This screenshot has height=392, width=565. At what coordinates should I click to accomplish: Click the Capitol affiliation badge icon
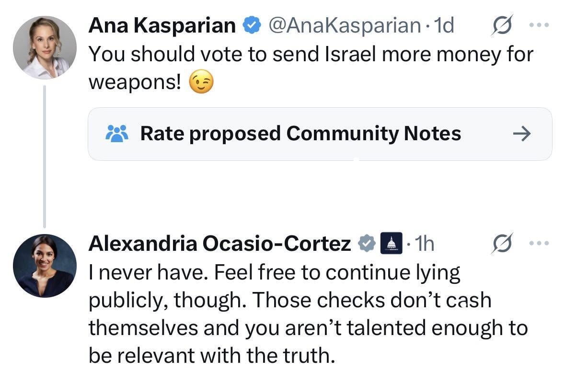(x=391, y=244)
